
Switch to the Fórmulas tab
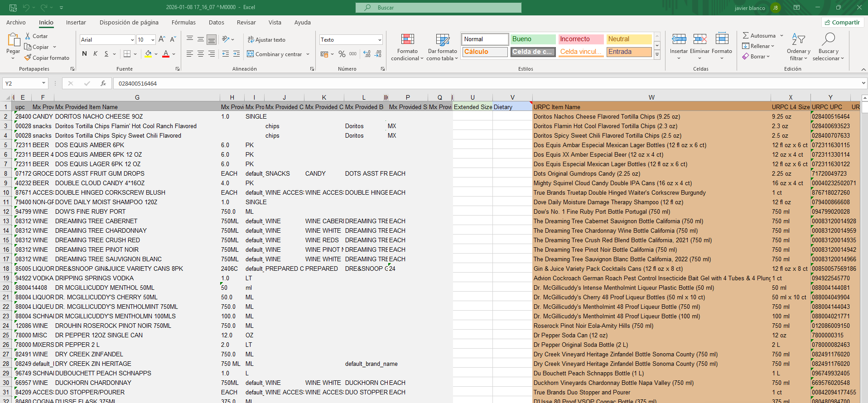click(x=183, y=22)
